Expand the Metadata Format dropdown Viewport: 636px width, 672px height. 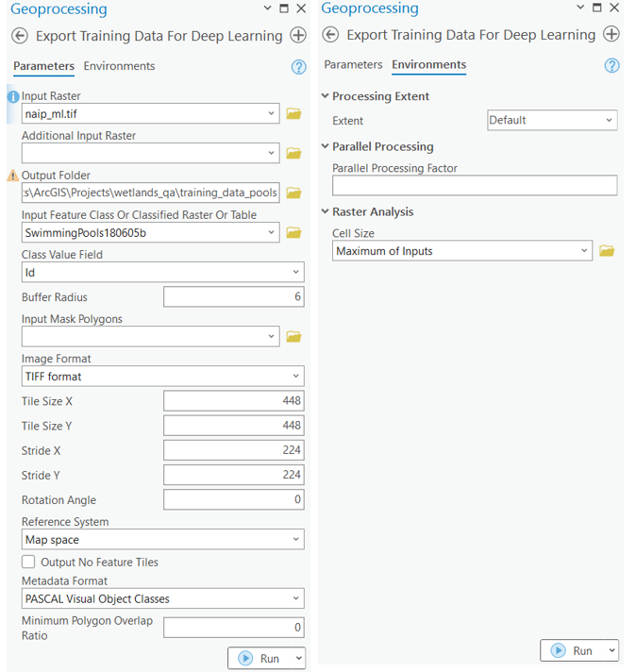(163, 598)
